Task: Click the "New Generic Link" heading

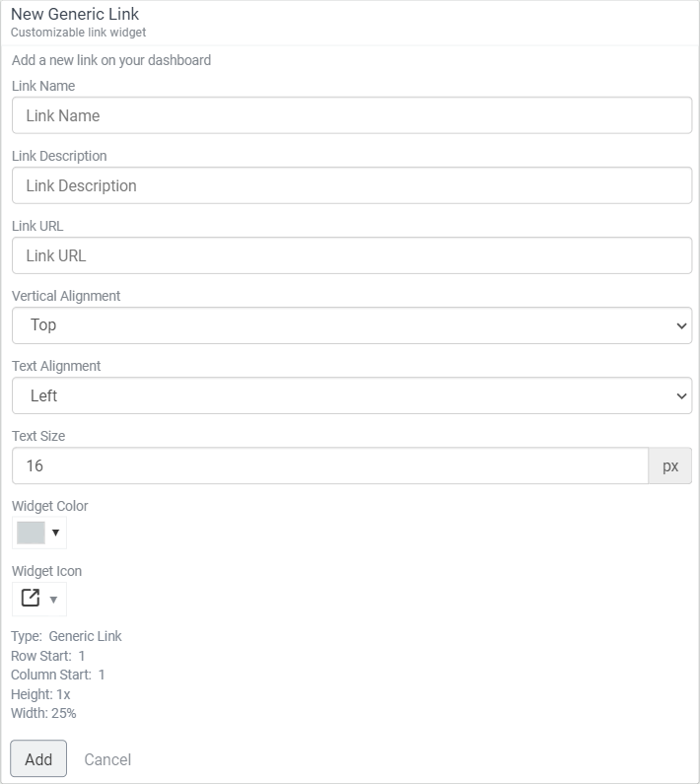Action: point(75,15)
